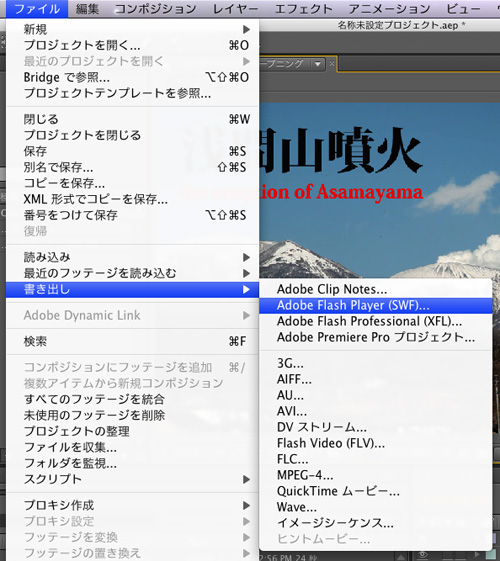This screenshot has height=561, width=500.
Task: Choose ファイルを収集... menu item
Action: click(x=132, y=447)
